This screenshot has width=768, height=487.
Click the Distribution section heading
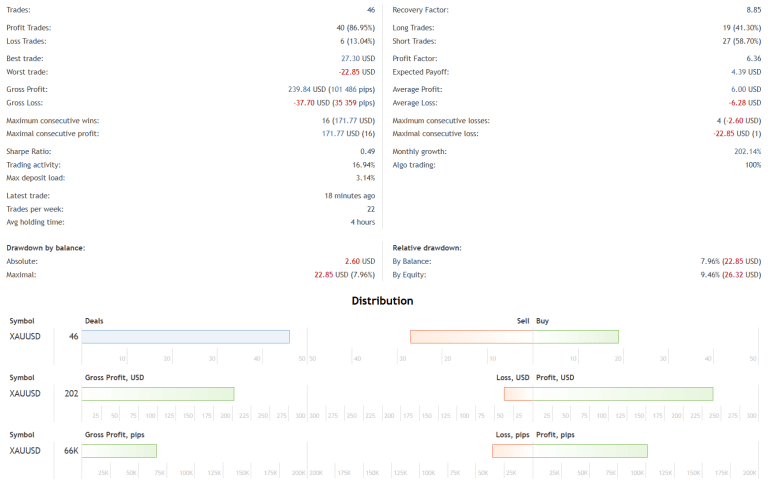point(382,301)
